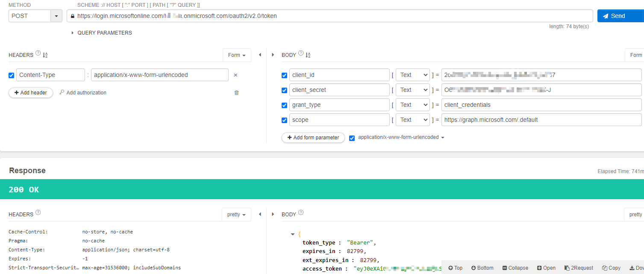Open the response headers pretty menu
Screen dimensions: 644x274
pos(236,215)
